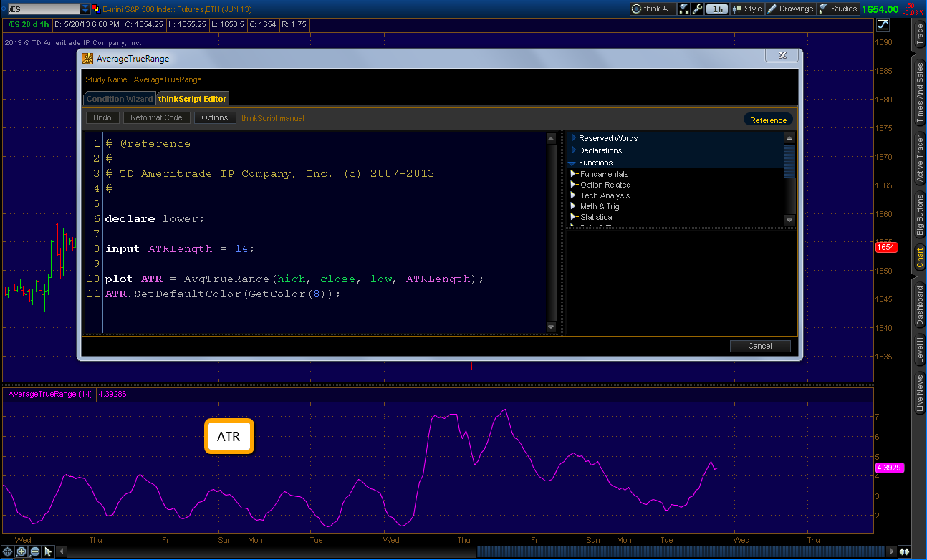Open the 1h timeframe selector
The image size is (927, 560).
point(716,9)
